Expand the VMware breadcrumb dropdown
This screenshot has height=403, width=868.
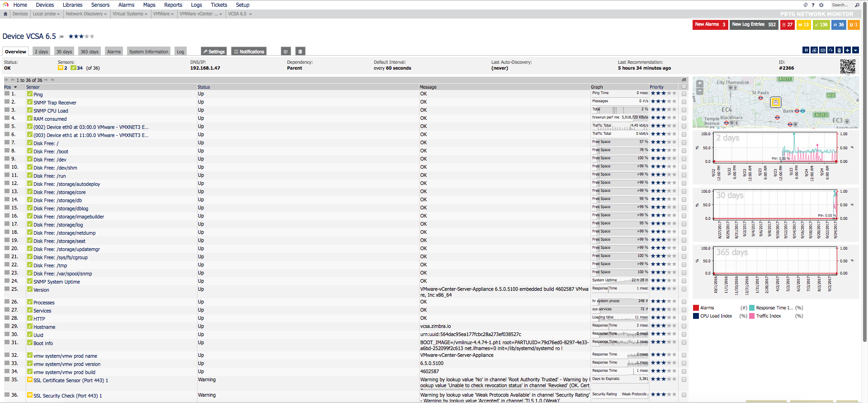(x=163, y=14)
